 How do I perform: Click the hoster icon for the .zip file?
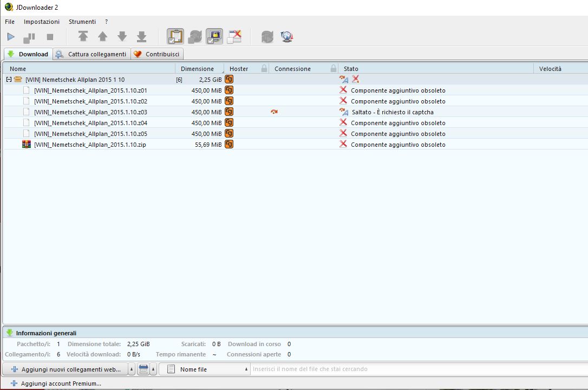228,145
